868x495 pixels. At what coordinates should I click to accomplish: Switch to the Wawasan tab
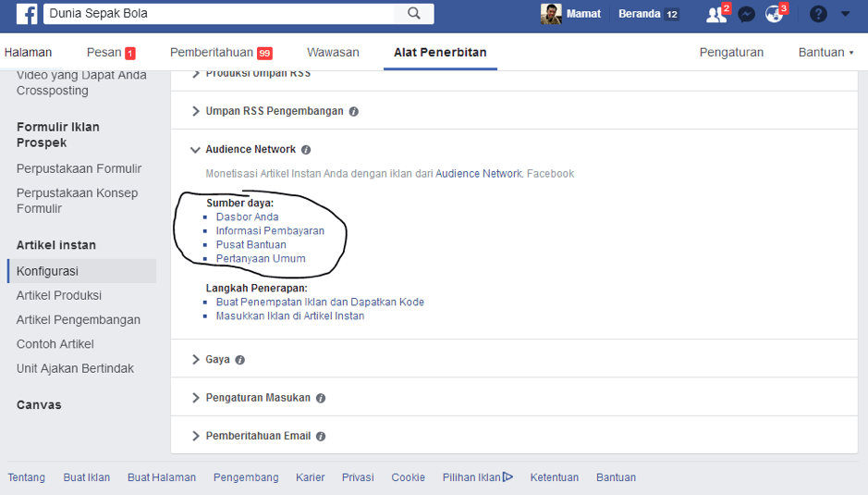[x=333, y=53]
